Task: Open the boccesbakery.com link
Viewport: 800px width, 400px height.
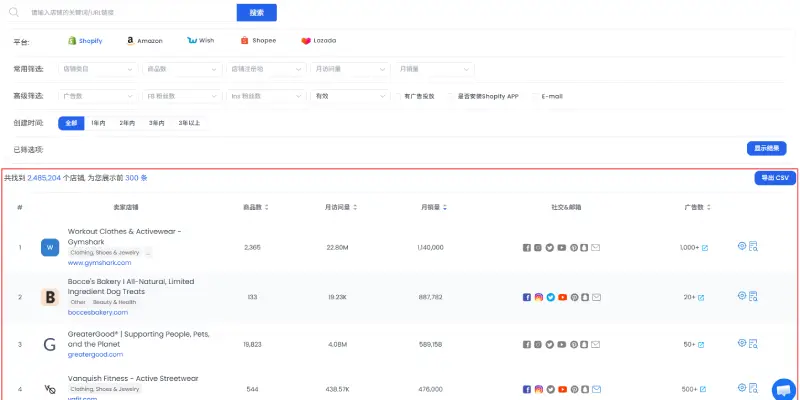Action: (98, 312)
